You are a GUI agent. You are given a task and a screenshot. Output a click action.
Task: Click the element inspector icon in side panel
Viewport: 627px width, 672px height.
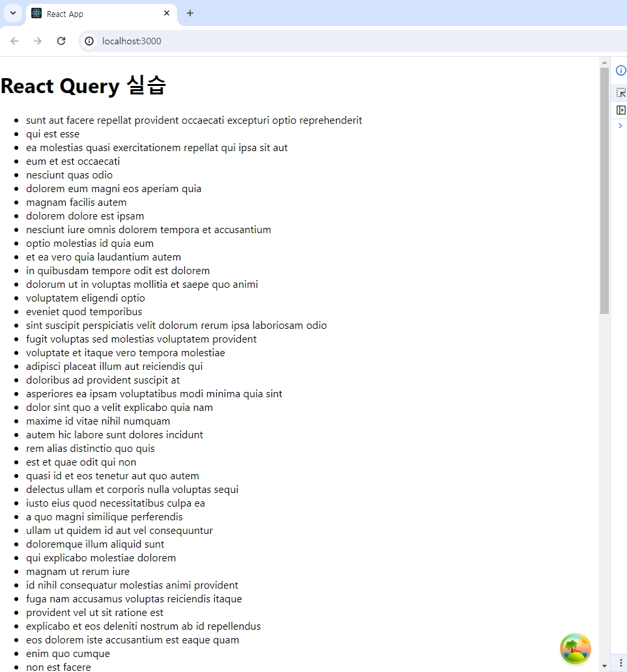pyautogui.click(x=620, y=92)
